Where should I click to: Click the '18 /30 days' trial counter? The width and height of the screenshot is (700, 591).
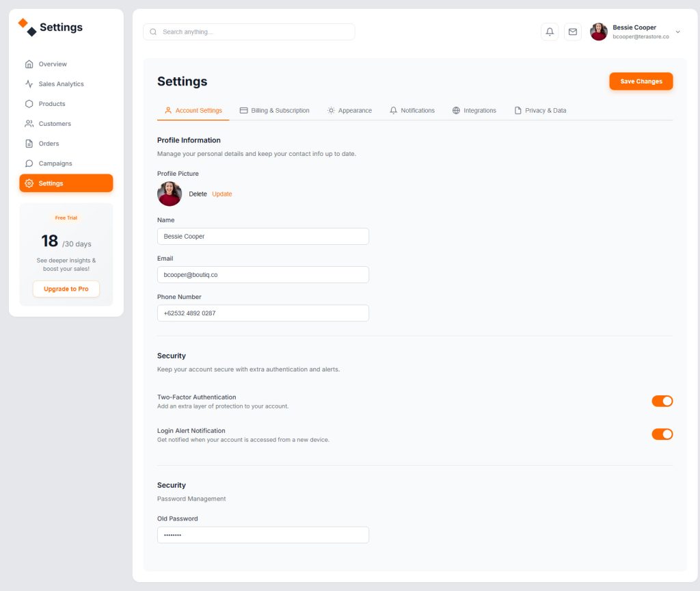(x=66, y=241)
